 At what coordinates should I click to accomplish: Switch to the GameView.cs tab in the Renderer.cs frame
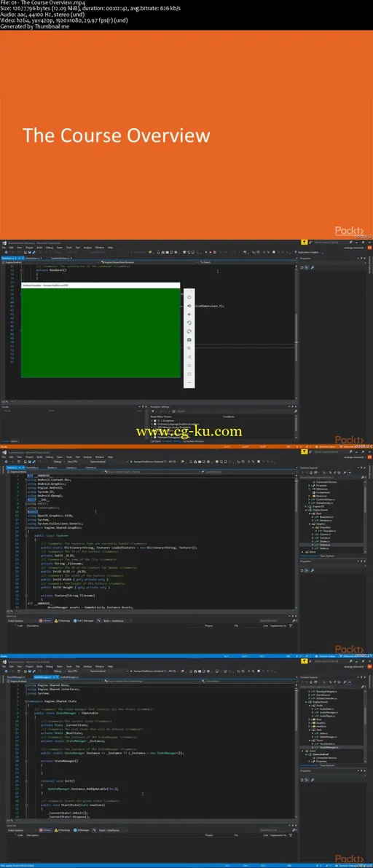33,258
